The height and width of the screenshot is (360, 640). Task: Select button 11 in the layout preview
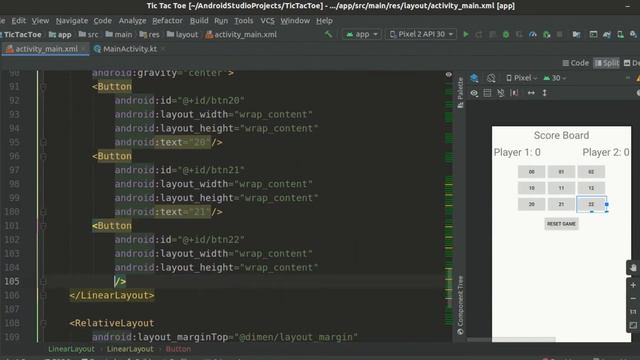tap(561, 188)
